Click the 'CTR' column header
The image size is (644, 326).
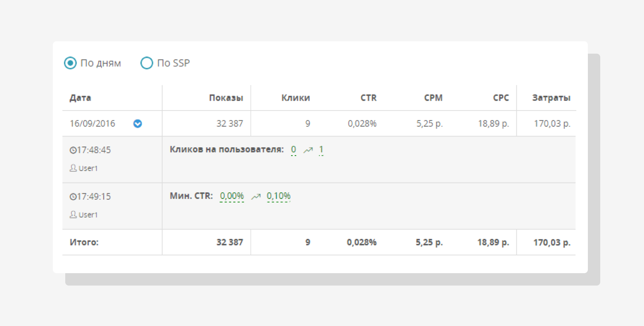(x=368, y=98)
